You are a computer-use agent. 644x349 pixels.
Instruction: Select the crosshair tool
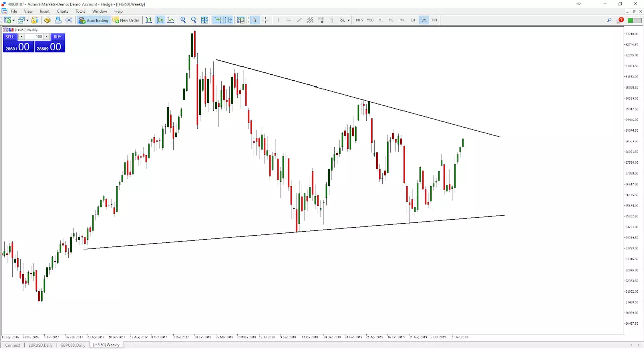coord(265,20)
